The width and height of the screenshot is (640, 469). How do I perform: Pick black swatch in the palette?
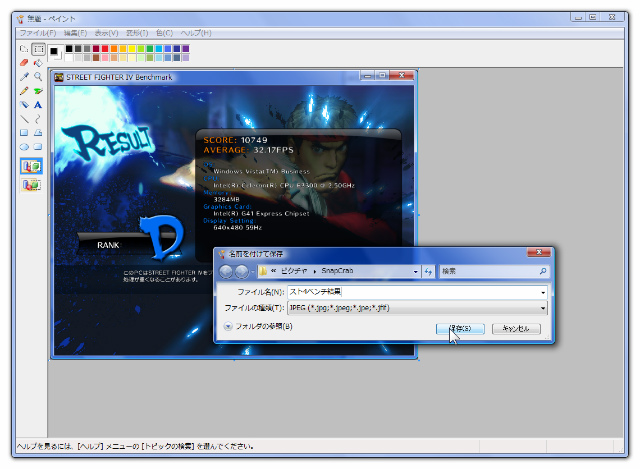coord(69,49)
